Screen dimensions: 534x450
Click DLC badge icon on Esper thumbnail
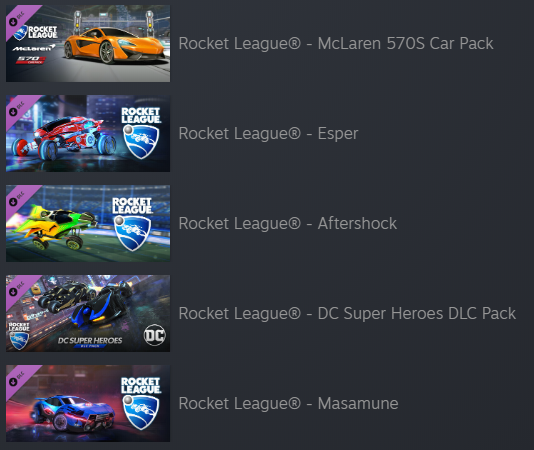tap(16, 109)
